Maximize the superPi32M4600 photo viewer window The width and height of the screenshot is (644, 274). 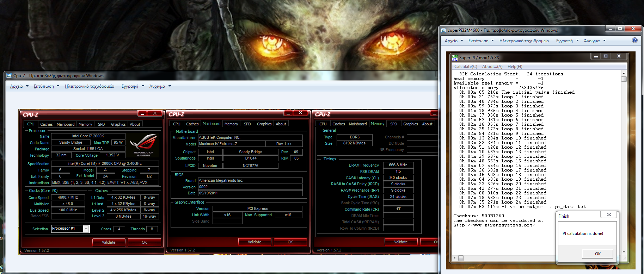[620, 29]
